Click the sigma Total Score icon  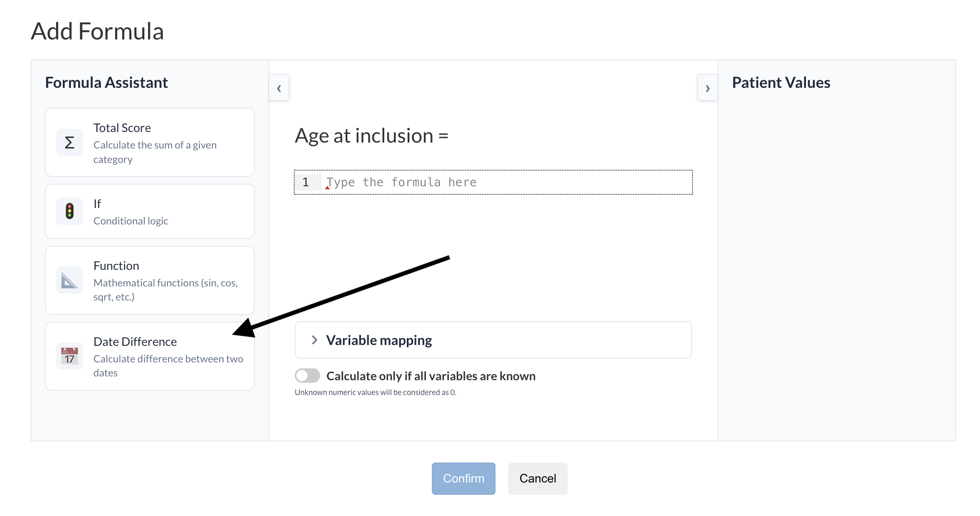coord(70,143)
